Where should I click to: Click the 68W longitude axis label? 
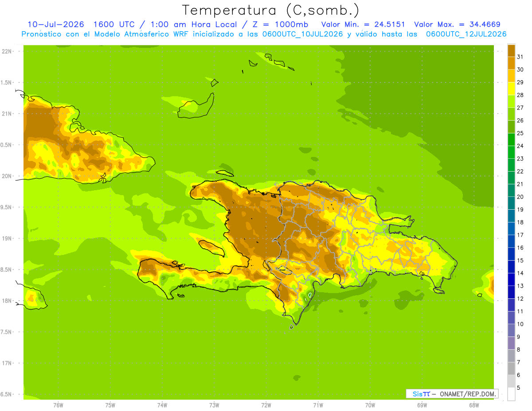click(x=474, y=405)
